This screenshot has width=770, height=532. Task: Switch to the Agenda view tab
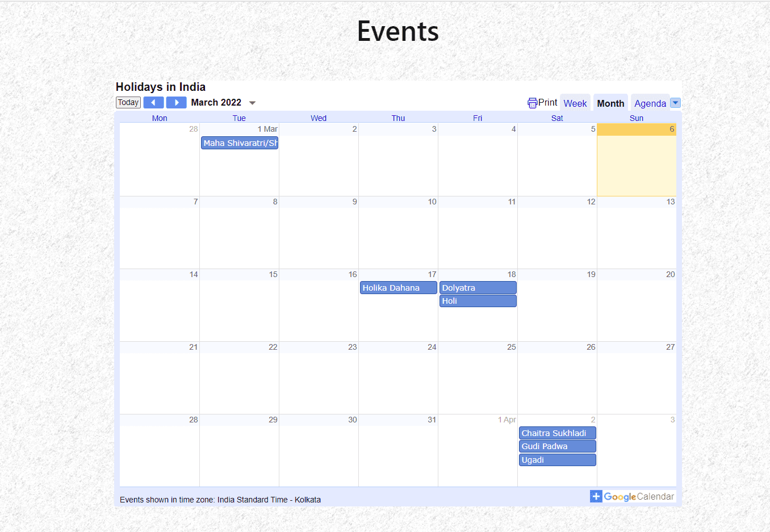650,103
